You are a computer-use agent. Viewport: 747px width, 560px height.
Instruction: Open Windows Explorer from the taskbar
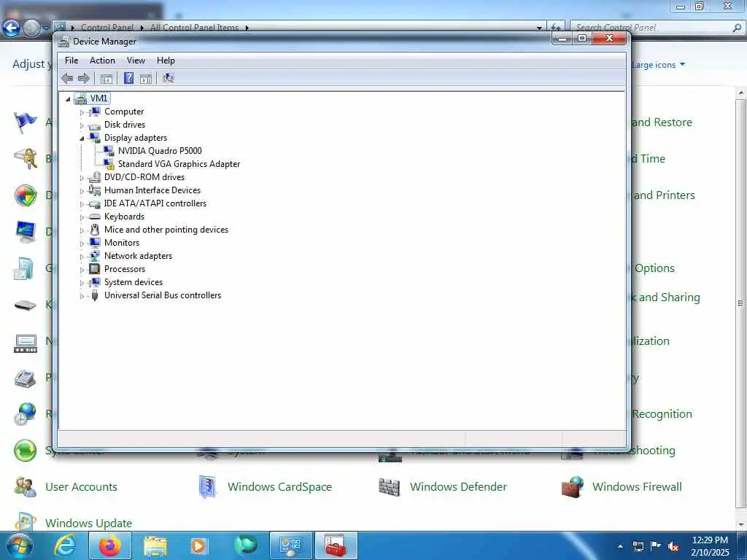[x=155, y=546]
